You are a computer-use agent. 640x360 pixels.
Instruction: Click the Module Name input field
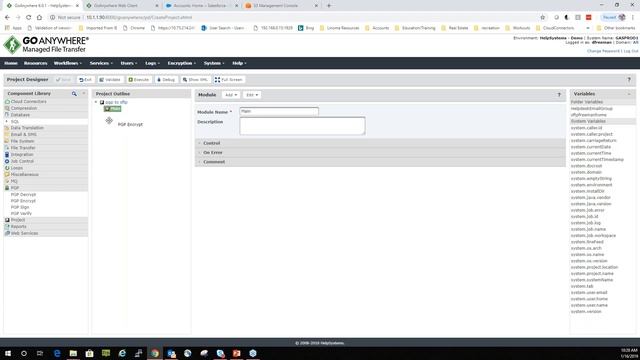[x=279, y=111]
